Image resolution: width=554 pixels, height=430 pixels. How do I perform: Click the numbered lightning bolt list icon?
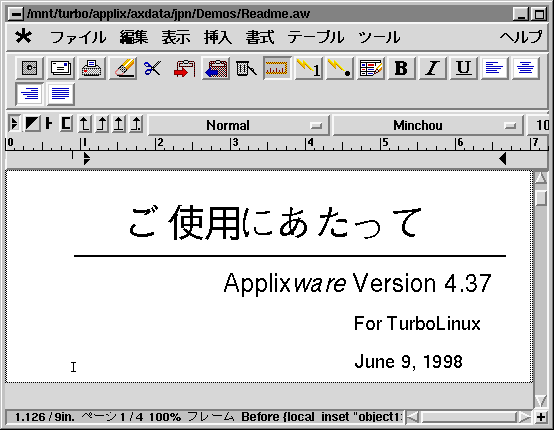click(309, 68)
